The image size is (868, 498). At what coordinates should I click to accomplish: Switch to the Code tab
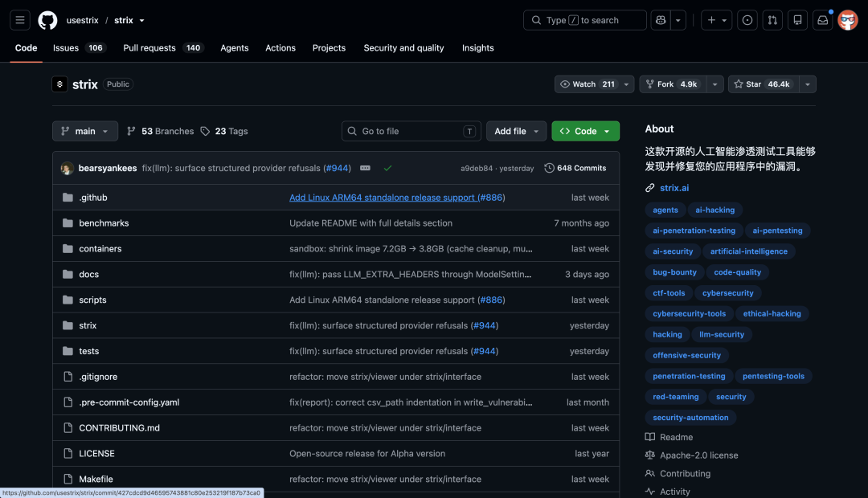tap(26, 48)
